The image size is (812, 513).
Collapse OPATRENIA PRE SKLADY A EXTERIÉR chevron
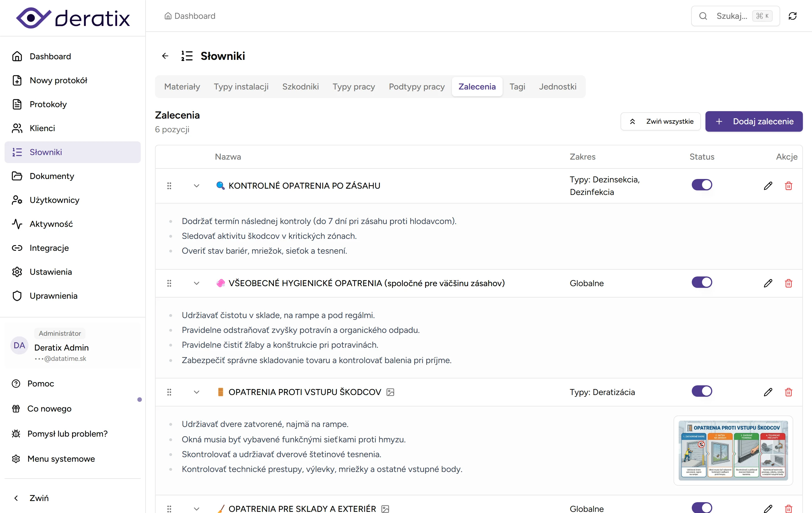point(197,508)
